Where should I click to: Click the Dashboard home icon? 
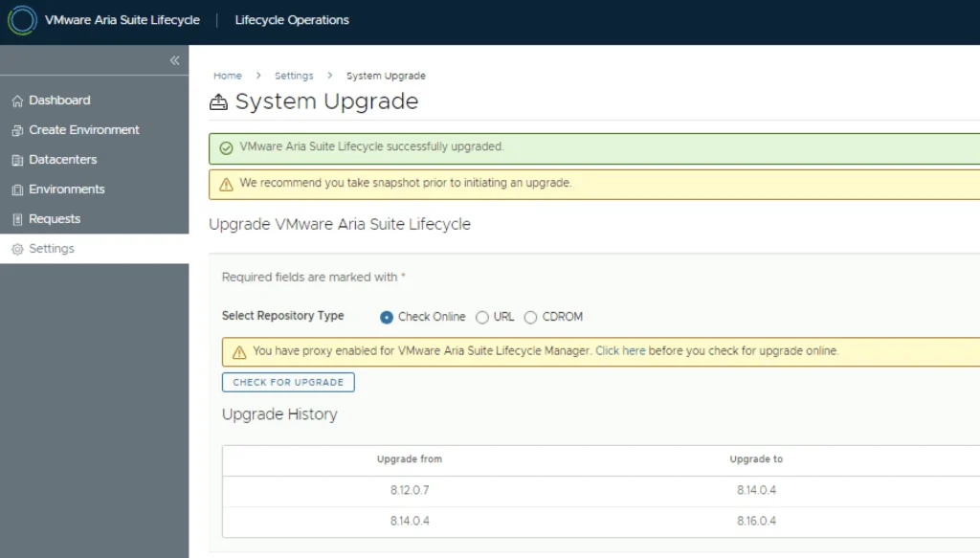pos(17,100)
